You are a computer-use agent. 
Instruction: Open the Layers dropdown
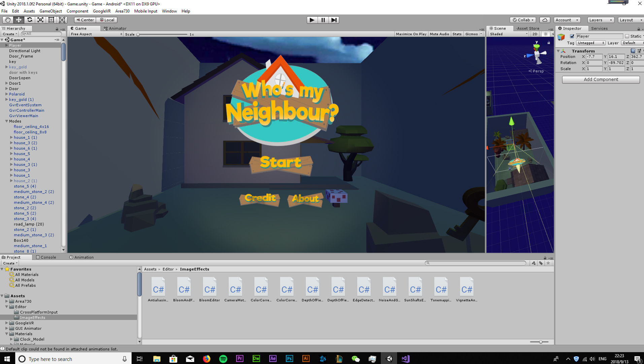pos(601,20)
